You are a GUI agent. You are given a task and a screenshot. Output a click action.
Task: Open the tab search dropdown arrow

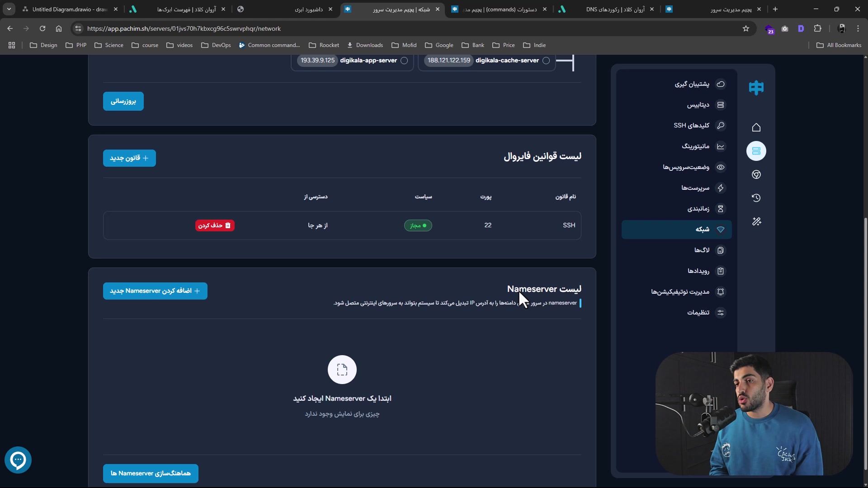click(x=9, y=9)
